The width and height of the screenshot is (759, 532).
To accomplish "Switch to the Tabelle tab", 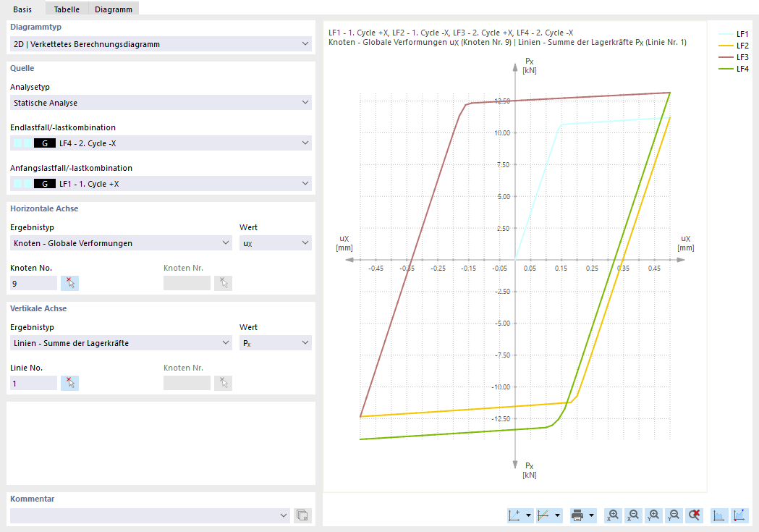I will [67, 9].
